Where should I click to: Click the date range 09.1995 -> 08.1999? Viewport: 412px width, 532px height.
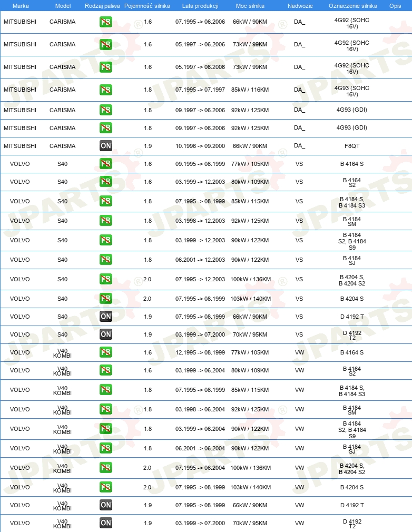pyautogui.click(x=200, y=164)
